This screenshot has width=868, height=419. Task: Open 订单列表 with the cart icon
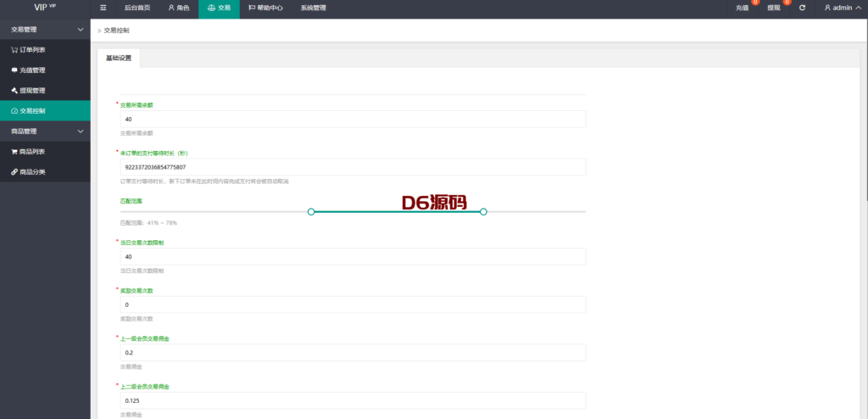pos(45,50)
